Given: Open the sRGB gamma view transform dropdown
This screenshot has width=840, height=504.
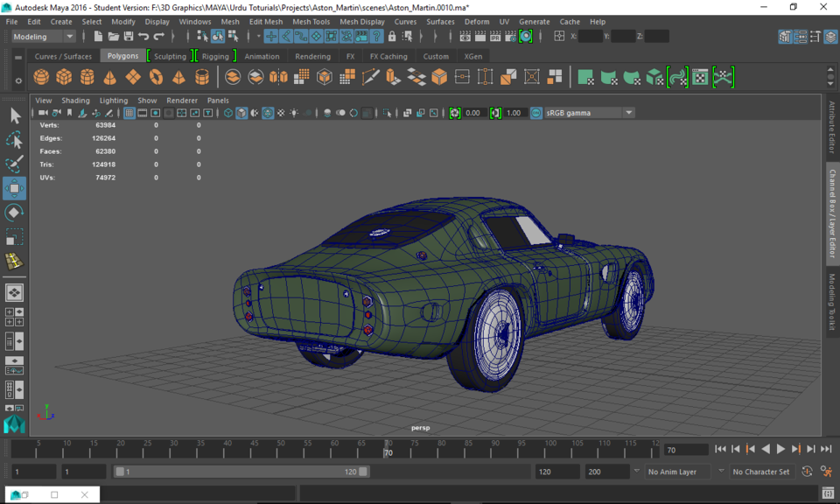Looking at the screenshot, I should coord(628,113).
